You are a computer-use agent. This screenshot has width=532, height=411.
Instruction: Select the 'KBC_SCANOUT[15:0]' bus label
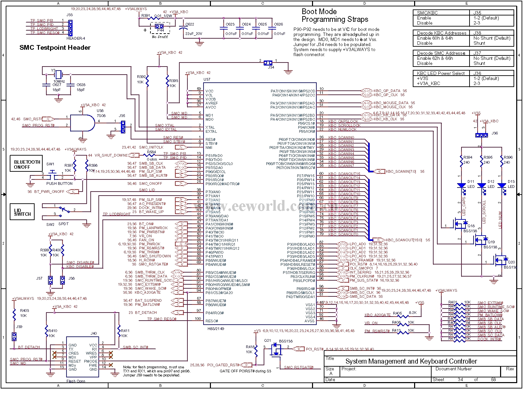(405, 240)
